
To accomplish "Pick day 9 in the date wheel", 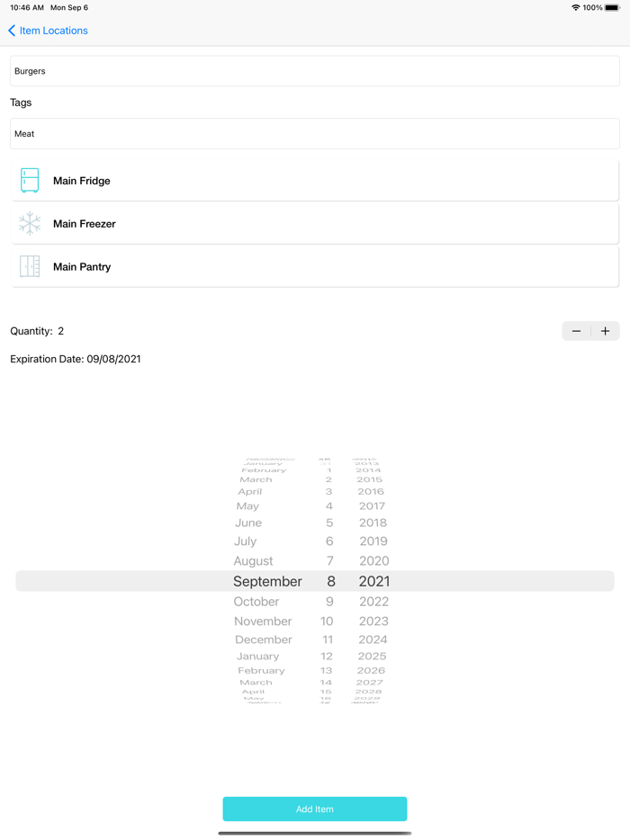I will click(x=329, y=602).
